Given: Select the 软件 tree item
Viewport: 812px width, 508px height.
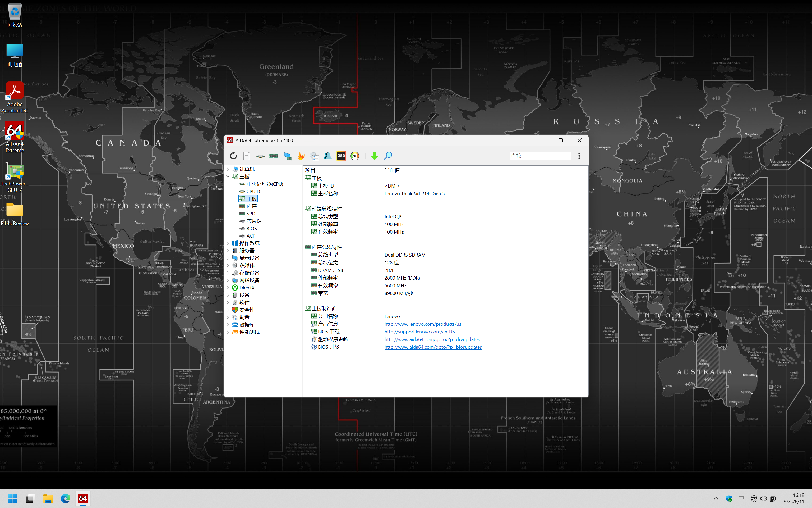Looking at the screenshot, I should click(x=241, y=302).
